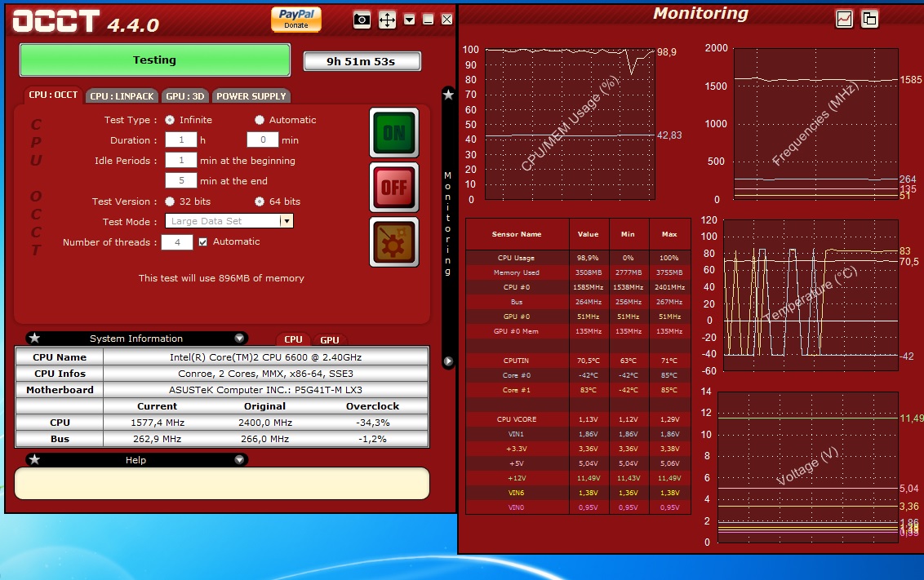924x580 pixels.
Task: Select the 32 bits test version
Action: pos(170,201)
